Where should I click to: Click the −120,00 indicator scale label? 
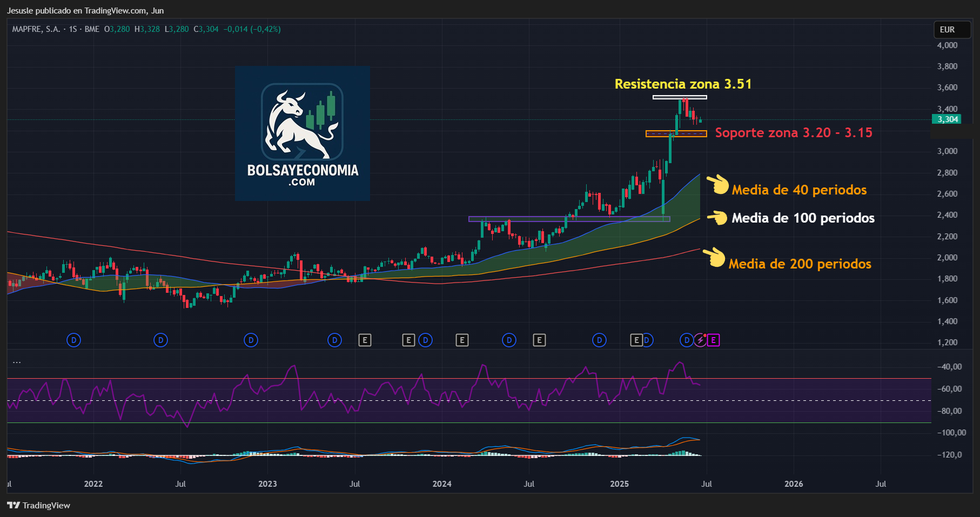[x=949, y=455]
